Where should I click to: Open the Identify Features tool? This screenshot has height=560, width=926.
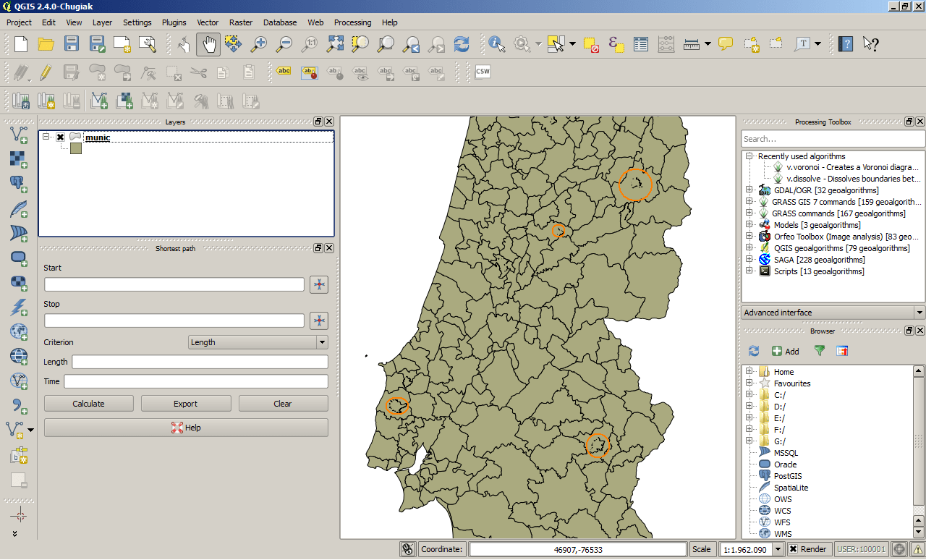tap(496, 44)
